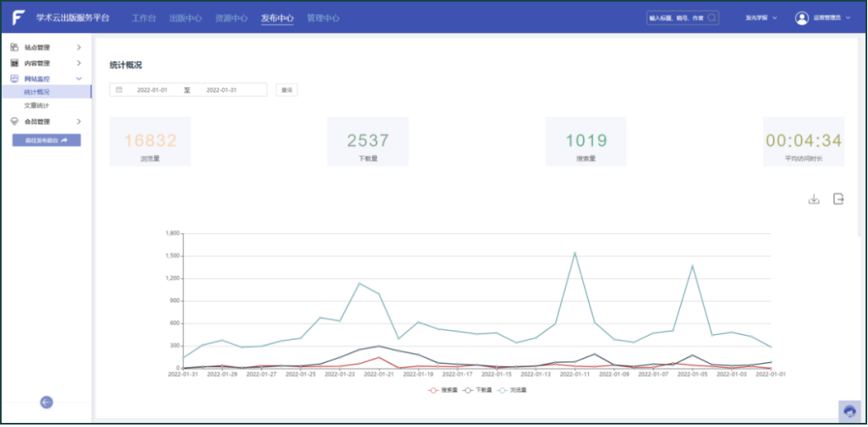868x427 pixels.
Task: Switch to the 出版中心 top tab
Action: click(x=186, y=18)
